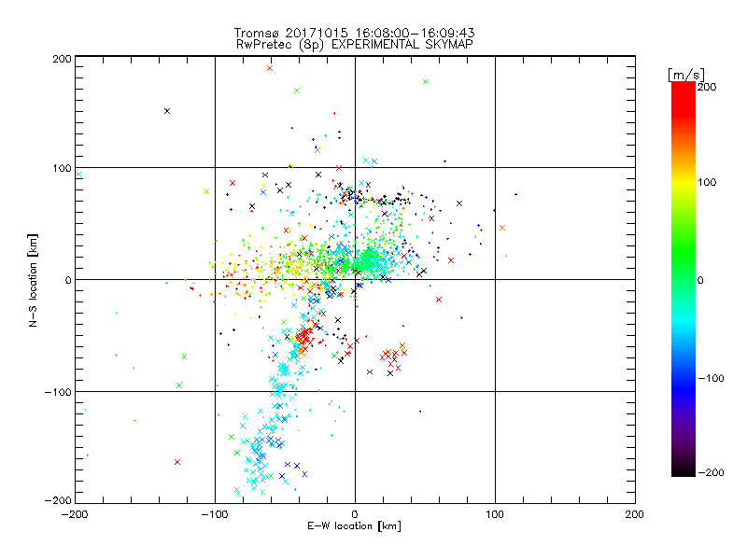This screenshot has height=560, width=747.
Task: Click the x-axis tick label "100"
Action: [x=495, y=514]
